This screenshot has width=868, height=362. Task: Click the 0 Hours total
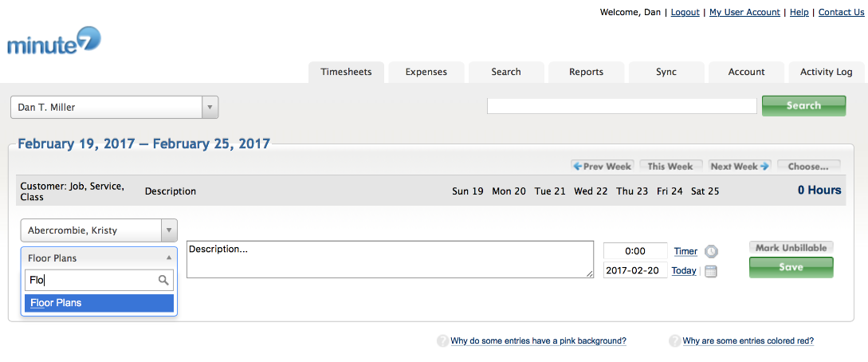pos(819,191)
